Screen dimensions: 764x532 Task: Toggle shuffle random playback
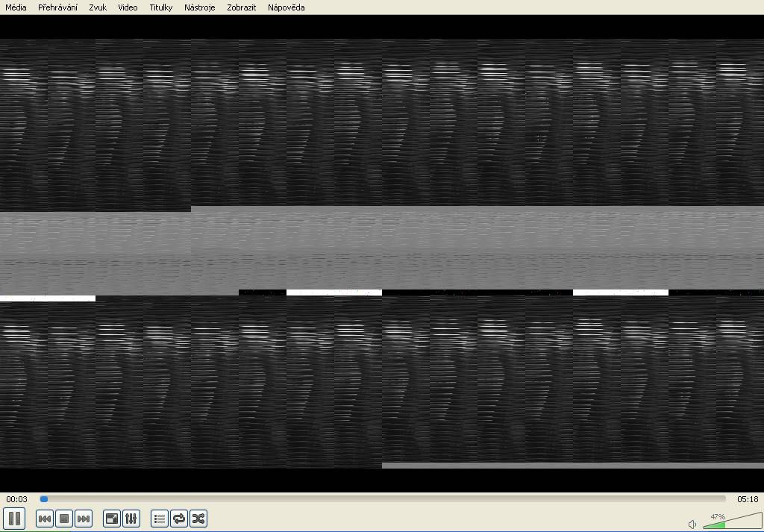coord(198,519)
